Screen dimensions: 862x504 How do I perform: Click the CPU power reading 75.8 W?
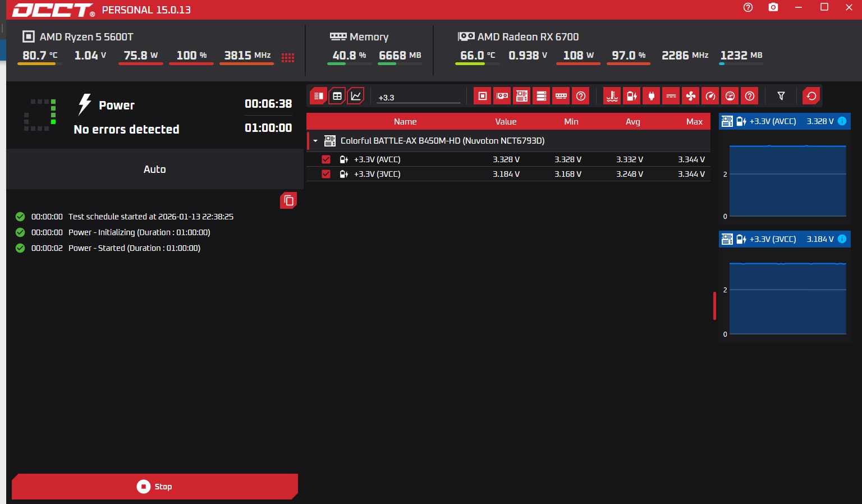pyautogui.click(x=141, y=56)
